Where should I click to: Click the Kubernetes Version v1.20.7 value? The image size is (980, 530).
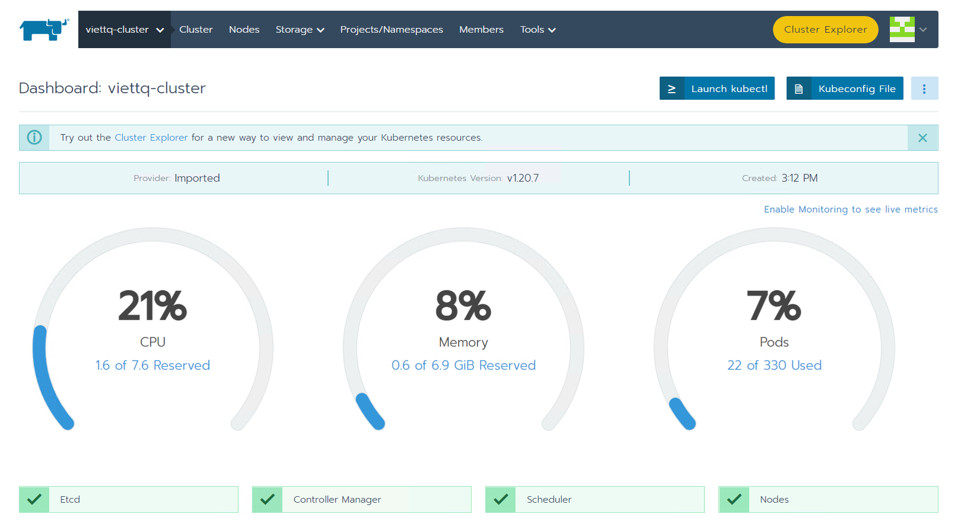(x=523, y=178)
